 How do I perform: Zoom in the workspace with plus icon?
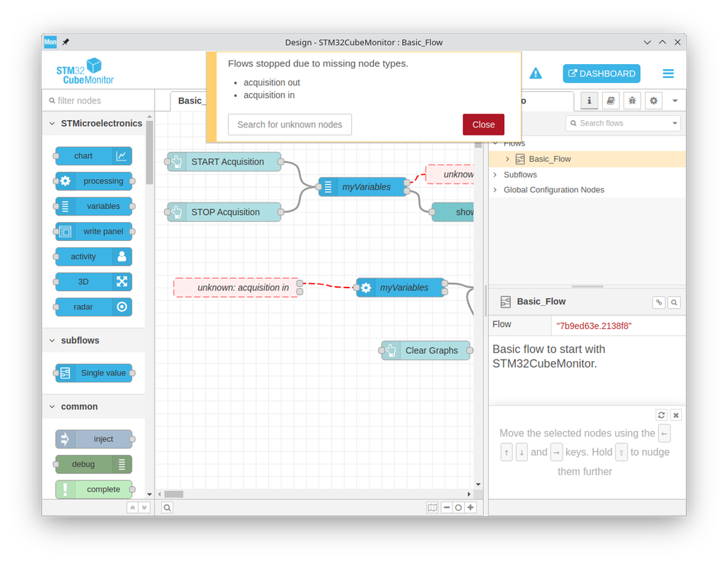pyautogui.click(x=470, y=507)
